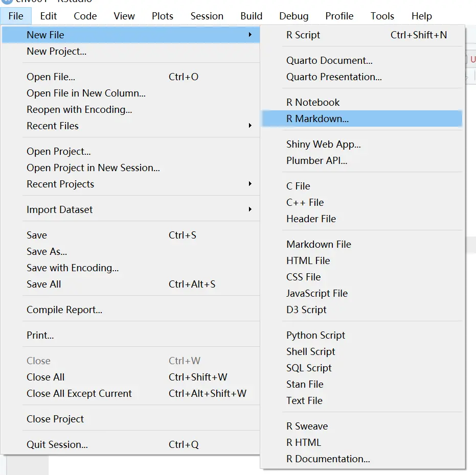Select Open File... menu entry
Viewport: 476px width, 475px height.
tap(131, 77)
